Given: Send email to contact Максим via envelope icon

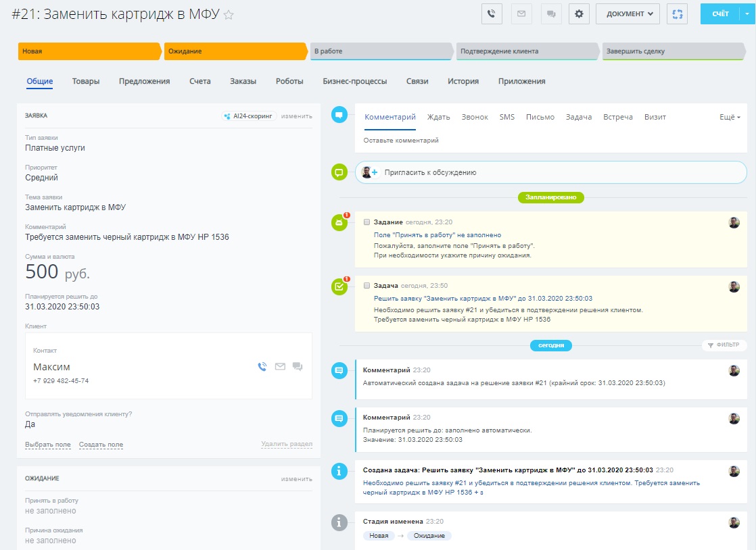Looking at the screenshot, I should coord(280,367).
